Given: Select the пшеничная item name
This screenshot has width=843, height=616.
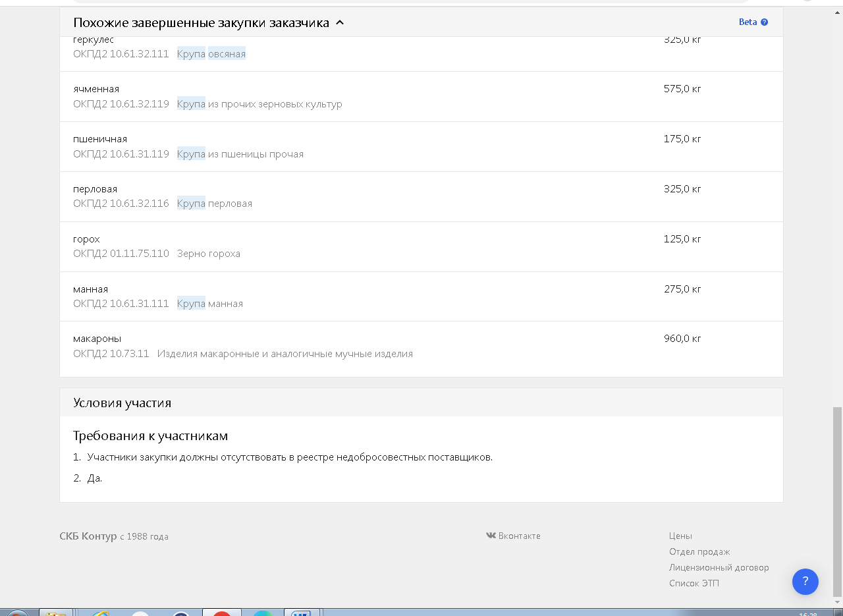Looking at the screenshot, I should coord(100,139).
